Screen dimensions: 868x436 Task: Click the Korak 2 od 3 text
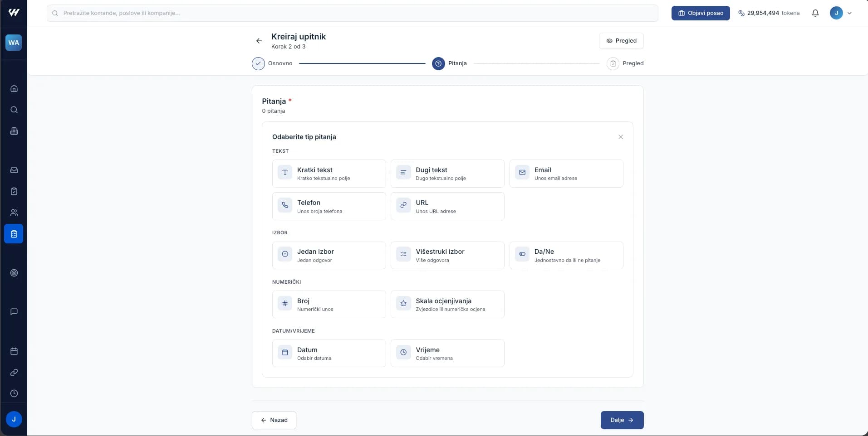(x=288, y=47)
